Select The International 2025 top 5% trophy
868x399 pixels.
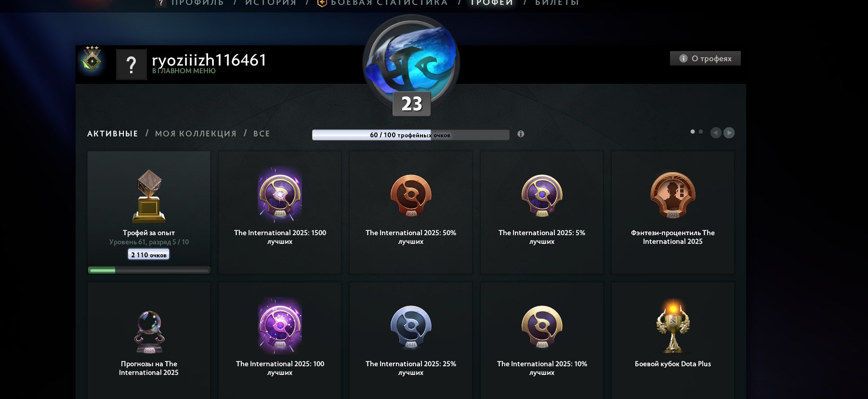point(542,213)
